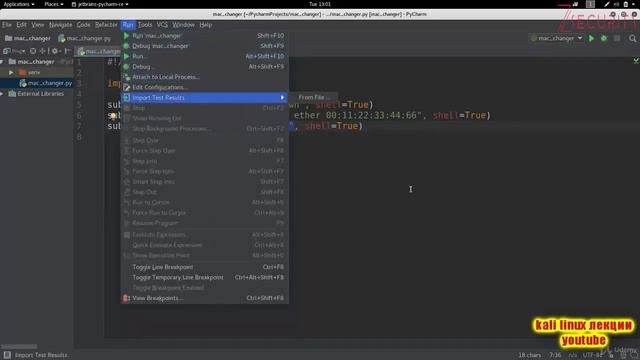Select External Libraries in project tree
The width and height of the screenshot is (640, 360).
tap(36, 94)
